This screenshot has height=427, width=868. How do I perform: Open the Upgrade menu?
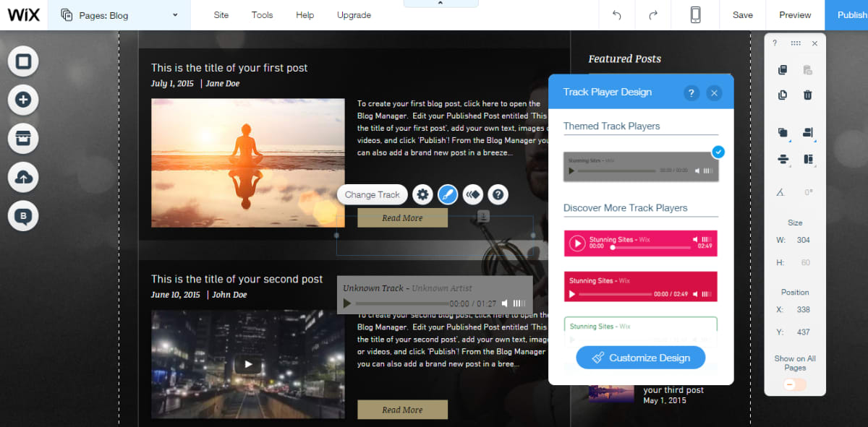[x=354, y=14]
